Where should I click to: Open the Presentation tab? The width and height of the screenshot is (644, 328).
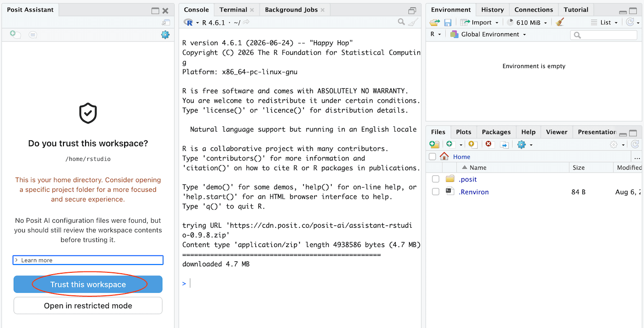pyautogui.click(x=597, y=132)
